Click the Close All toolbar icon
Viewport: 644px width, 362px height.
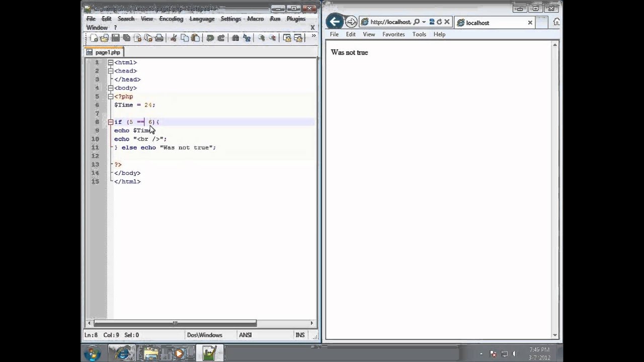click(x=148, y=38)
